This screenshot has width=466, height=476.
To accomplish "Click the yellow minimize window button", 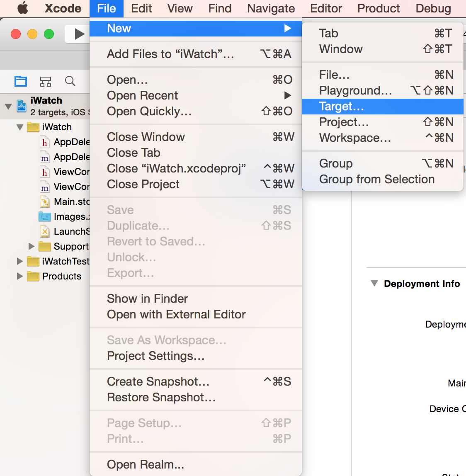I will click(32, 34).
